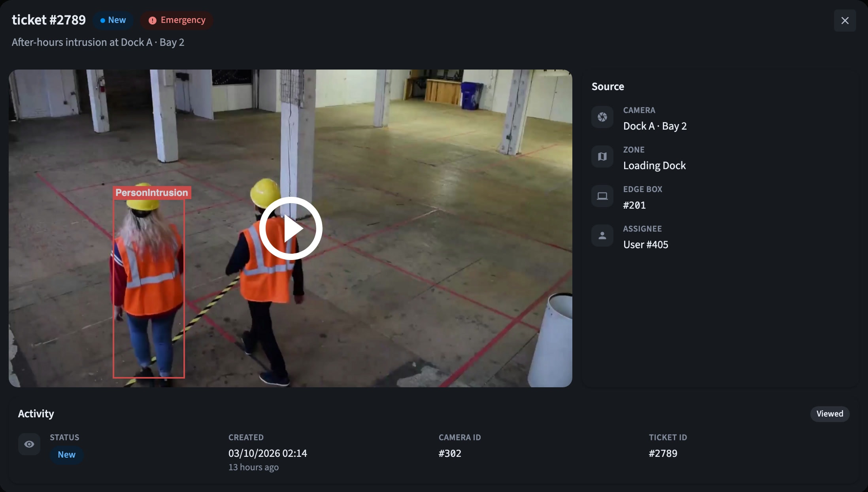This screenshot has height=492, width=868.
Task: Click the red alert icon in Emergency badge
Action: click(x=153, y=21)
